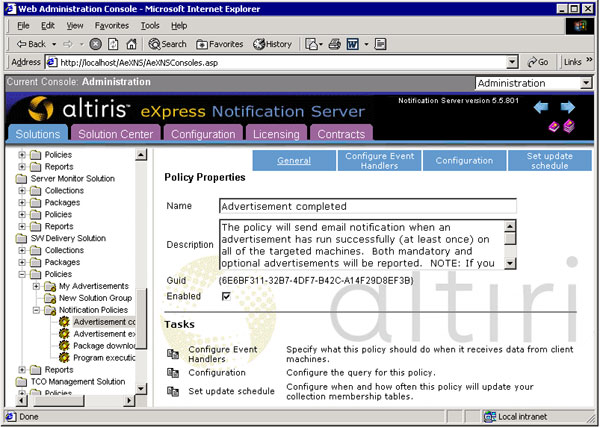Switch to the Solution Center tab
Screen dimensions: 600x427
point(118,134)
